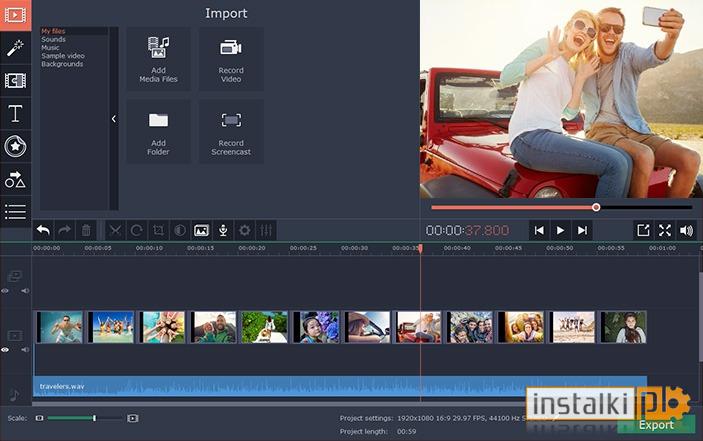
Task: Split clip using scissors icon
Action: coord(115,230)
